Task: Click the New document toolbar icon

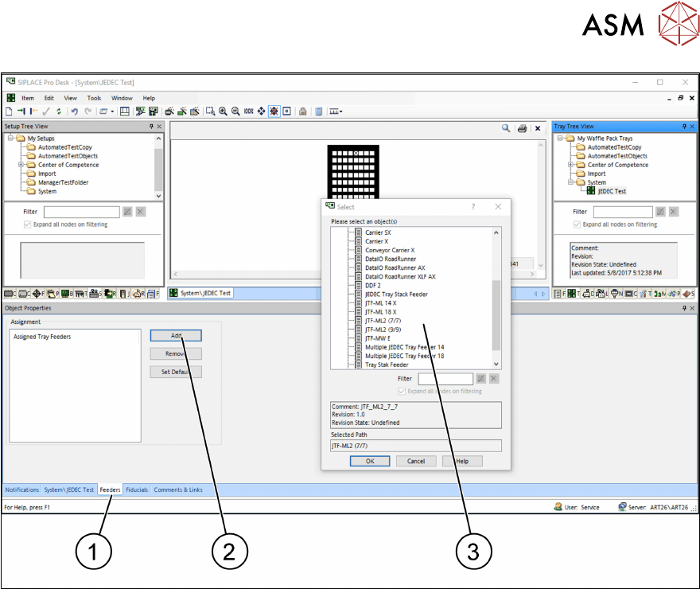Action: [x=9, y=111]
